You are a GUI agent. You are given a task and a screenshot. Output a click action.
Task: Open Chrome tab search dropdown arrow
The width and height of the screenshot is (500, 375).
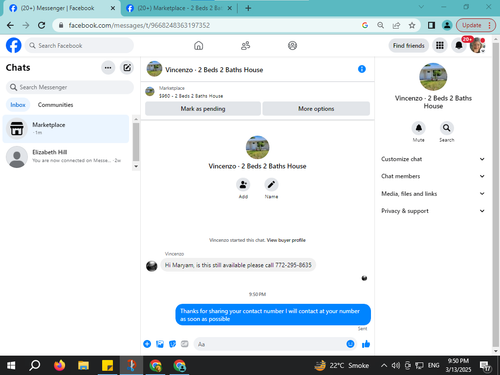(x=421, y=7)
